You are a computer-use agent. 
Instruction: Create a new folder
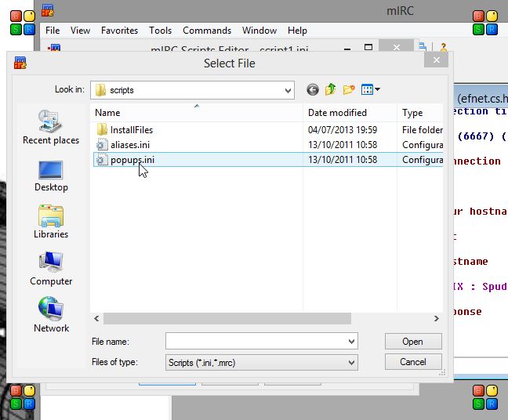(349, 90)
